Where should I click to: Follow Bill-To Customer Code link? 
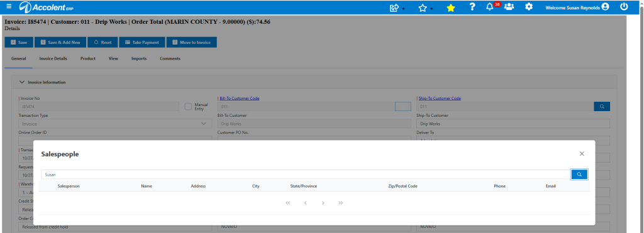tap(240, 99)
